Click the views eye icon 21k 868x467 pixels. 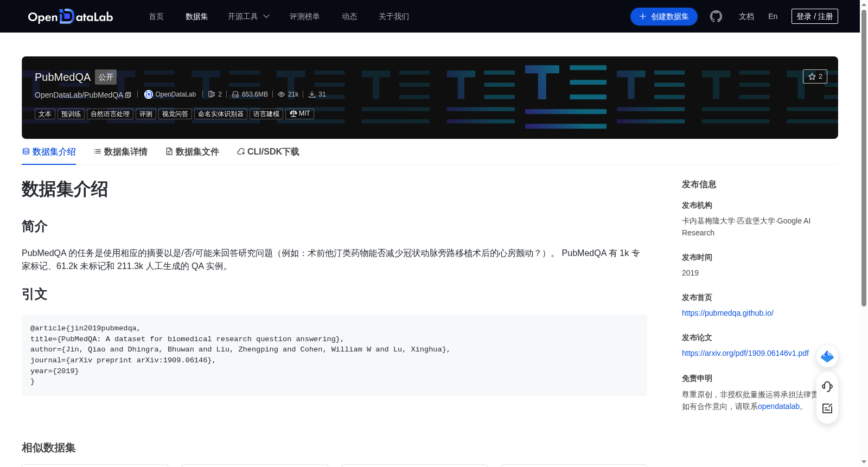[x=282, y=94]
